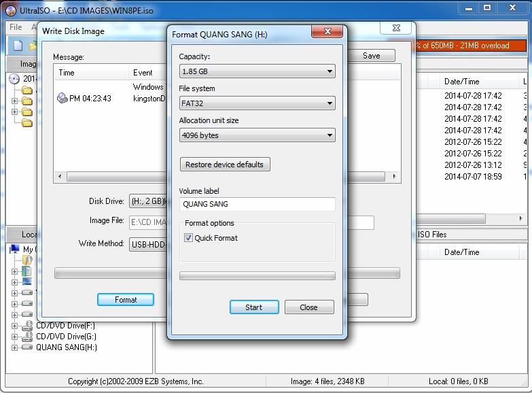Click the CD/DVD Drive(G:) disc drive icon
Image resolution: width=532 pixels, height=393 pixels.
click(27, 337)
